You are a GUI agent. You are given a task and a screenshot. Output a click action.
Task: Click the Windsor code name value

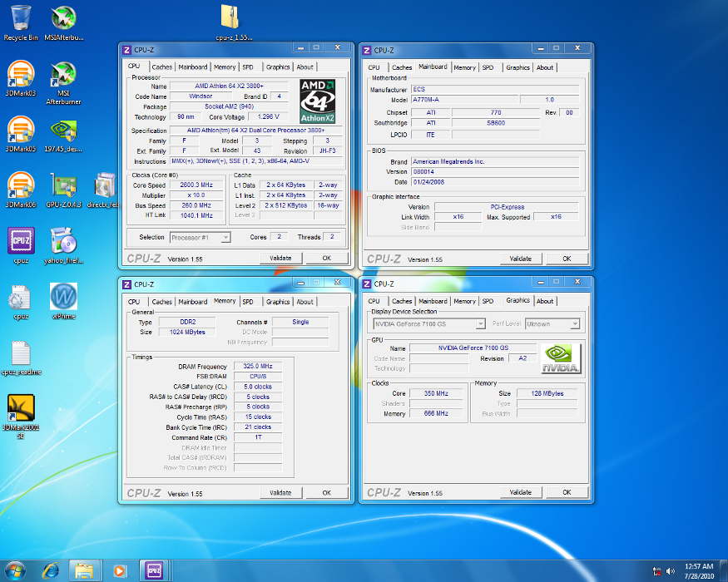201,96
